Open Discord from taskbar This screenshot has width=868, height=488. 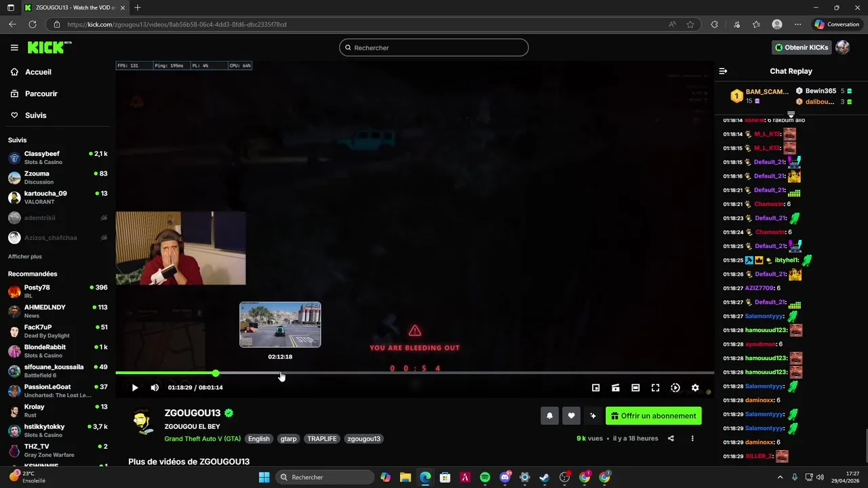[505, 477]
